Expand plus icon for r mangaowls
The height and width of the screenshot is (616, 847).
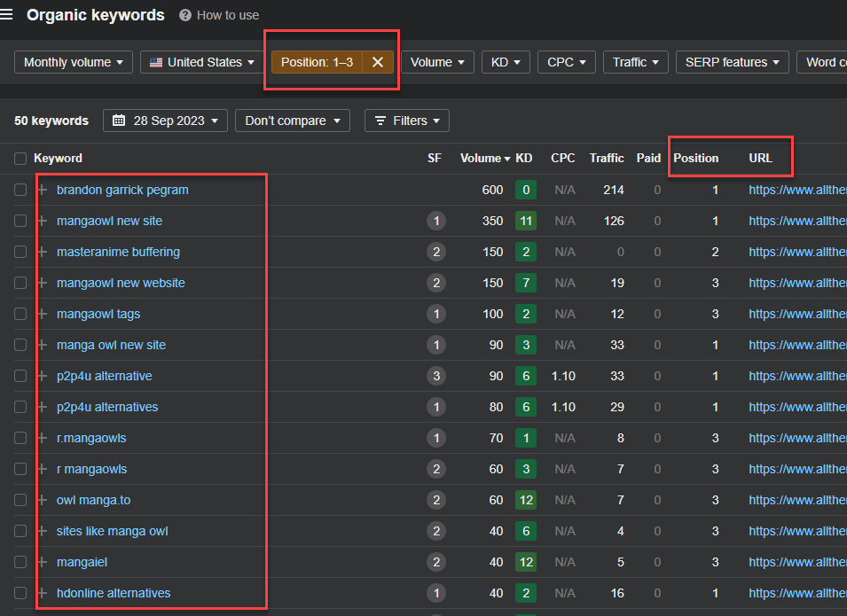click(x=43, y=469)
